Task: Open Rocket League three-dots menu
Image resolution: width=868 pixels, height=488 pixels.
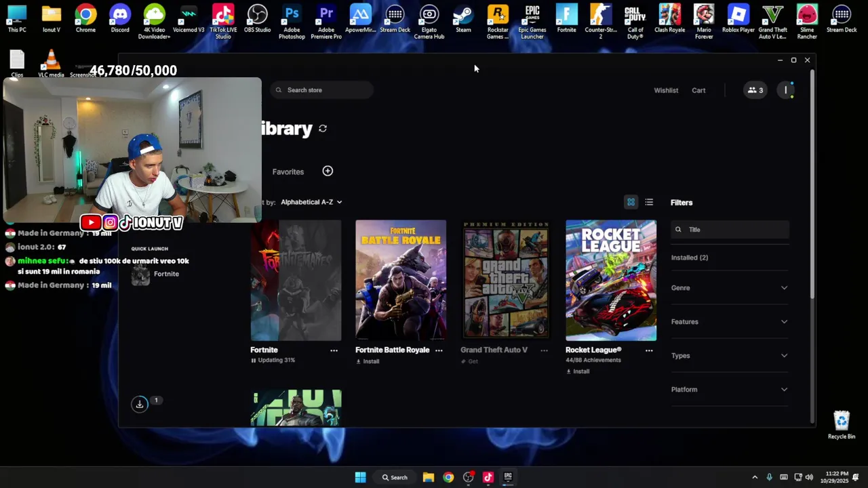Action: tap(649, 350)
